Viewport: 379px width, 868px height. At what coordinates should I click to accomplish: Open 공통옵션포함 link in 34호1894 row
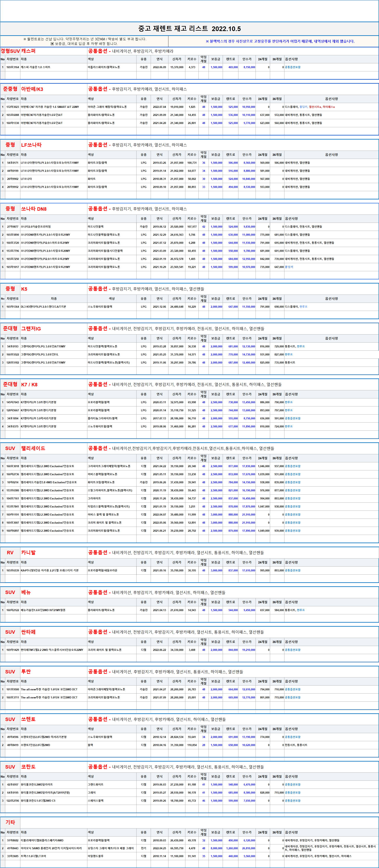[x=293, y=419]
